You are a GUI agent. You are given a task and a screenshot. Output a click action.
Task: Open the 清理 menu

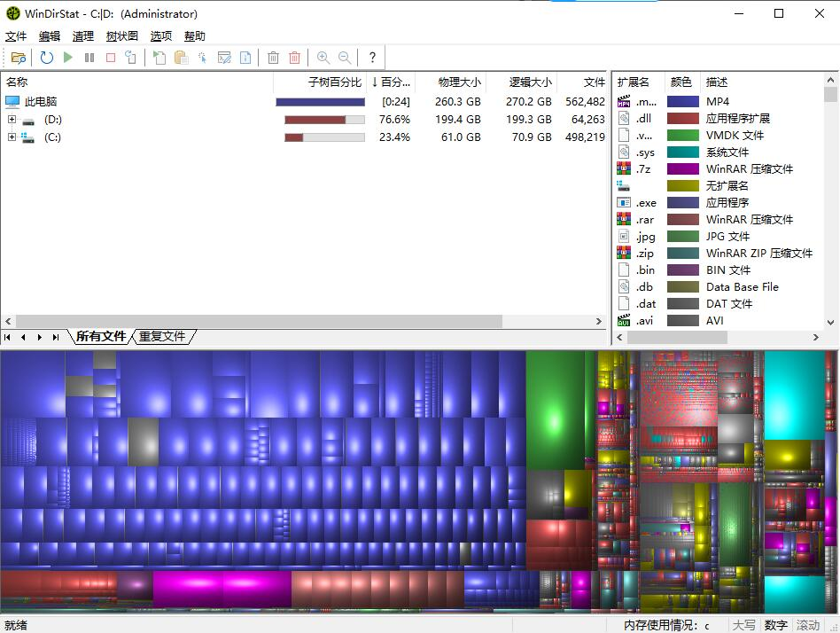point(83,36)
